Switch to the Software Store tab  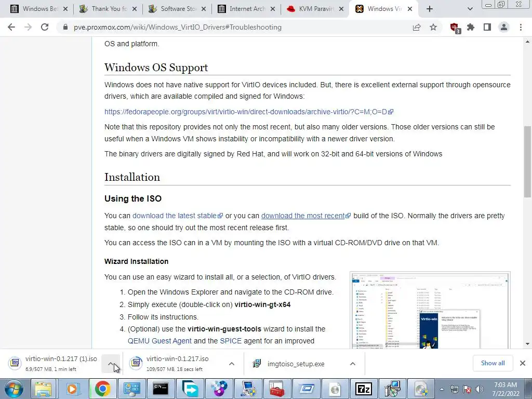176,9
